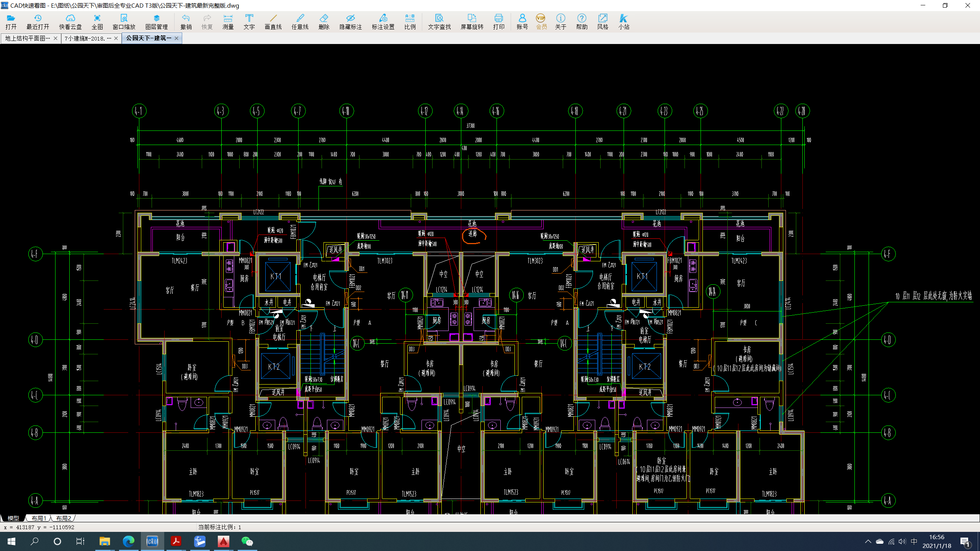The height and width of the screenshot is (551, 980).
Task: Toggle 隐藏标注 hide annotations
Action: point(351,22)
